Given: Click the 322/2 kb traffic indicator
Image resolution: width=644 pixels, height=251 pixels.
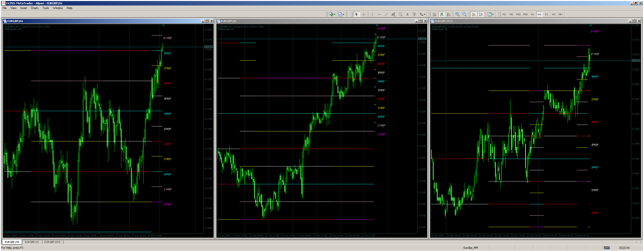Looking at the screenshot, I should (624, 248).
